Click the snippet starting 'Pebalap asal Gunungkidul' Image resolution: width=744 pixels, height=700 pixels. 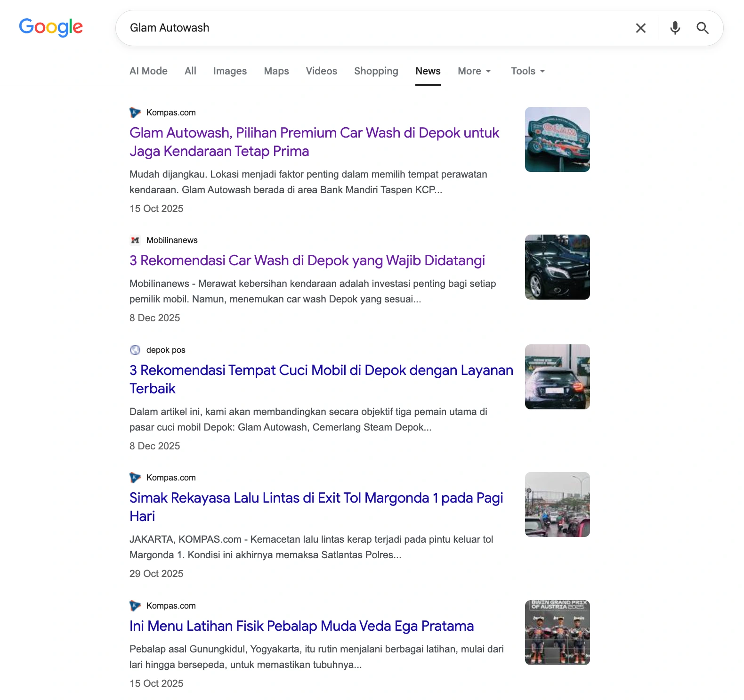coord(316,657)
